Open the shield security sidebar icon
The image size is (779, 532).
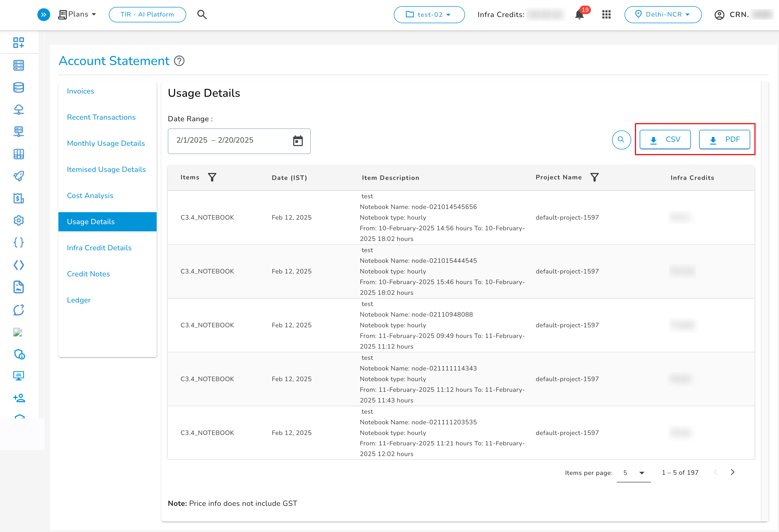pos(19,354)
